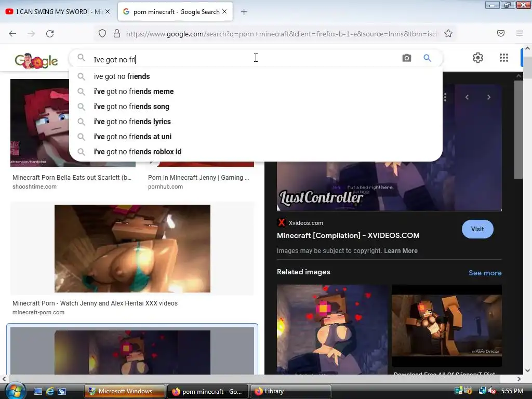Click the blue magnifier search button
This screenshot has width=532, height=399.
coord(427,58)
